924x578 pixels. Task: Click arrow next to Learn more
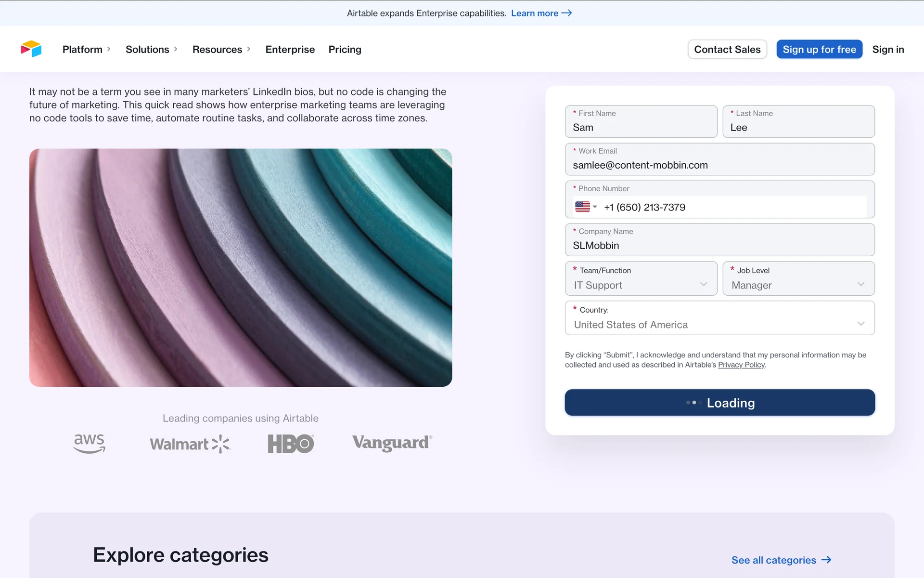coord(567,13)
